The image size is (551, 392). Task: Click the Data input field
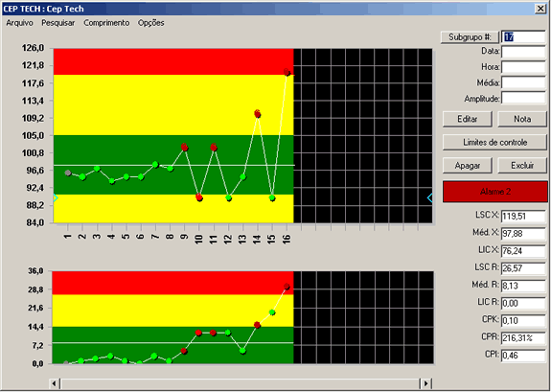coord(523,52)
